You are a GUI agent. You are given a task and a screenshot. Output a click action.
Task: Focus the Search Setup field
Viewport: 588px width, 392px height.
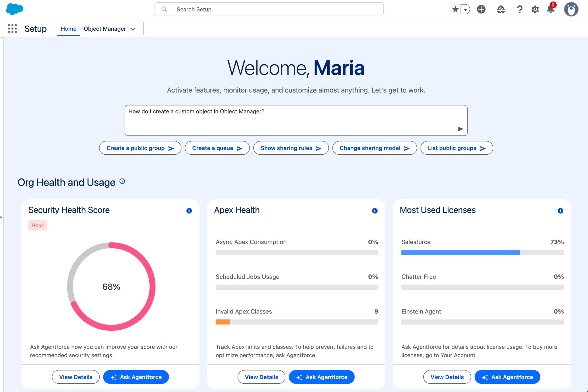click(x=269, y=9)
